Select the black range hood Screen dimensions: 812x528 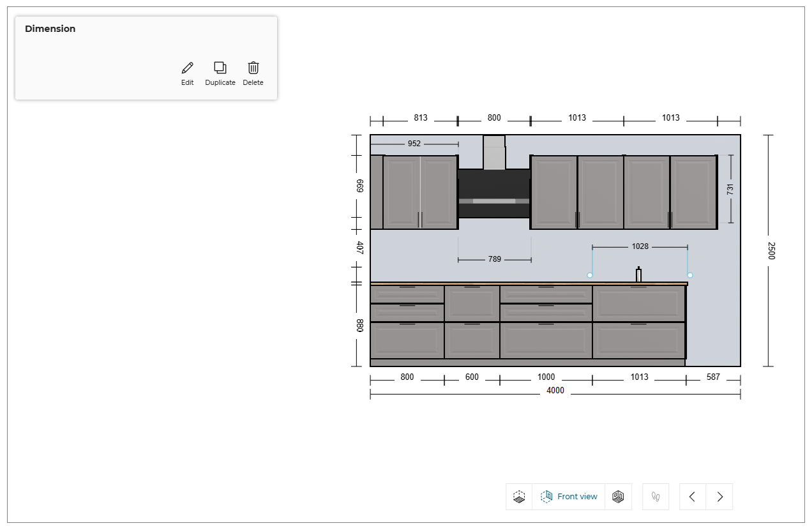[x=494, y=193]
